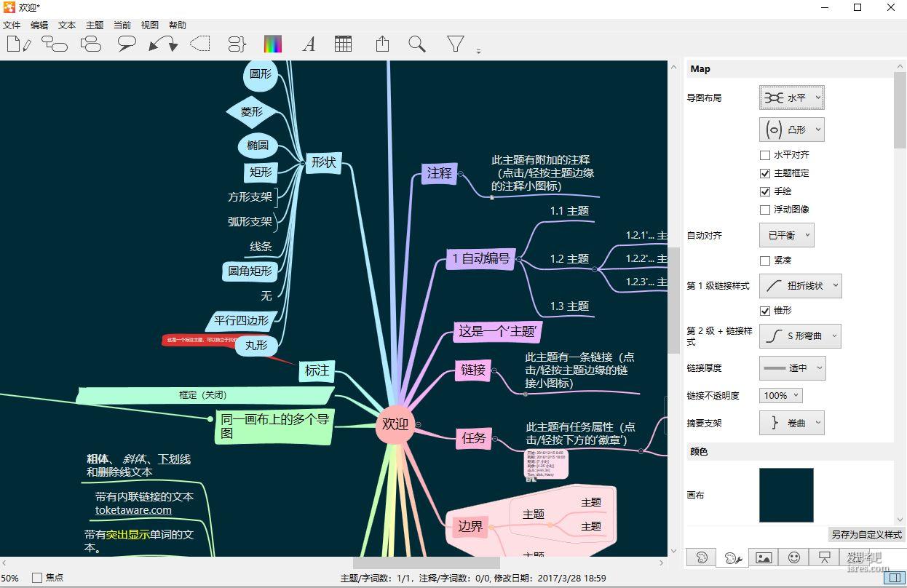Open the 链接不透明度 100% dropdown
The height and width of the screenshot is (588, 907).
[x=780, y=396]
